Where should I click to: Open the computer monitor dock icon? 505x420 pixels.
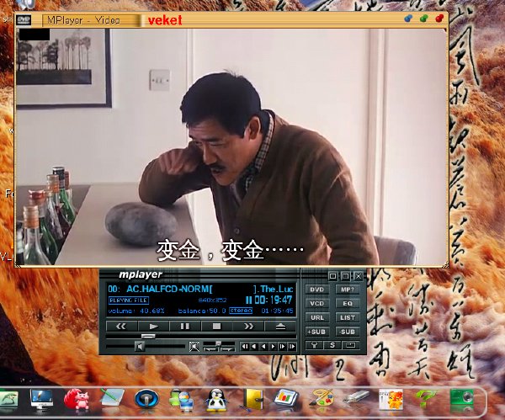[x=41, y=400]
